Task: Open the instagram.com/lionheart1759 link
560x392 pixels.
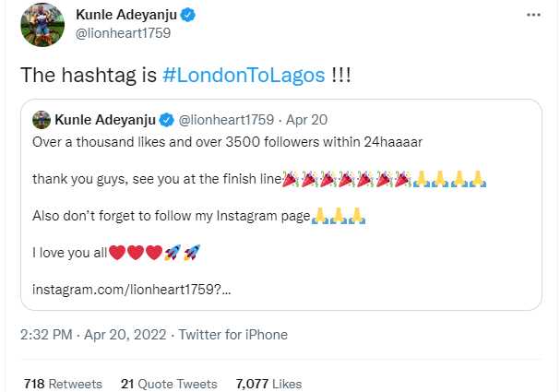Action: 131,289
